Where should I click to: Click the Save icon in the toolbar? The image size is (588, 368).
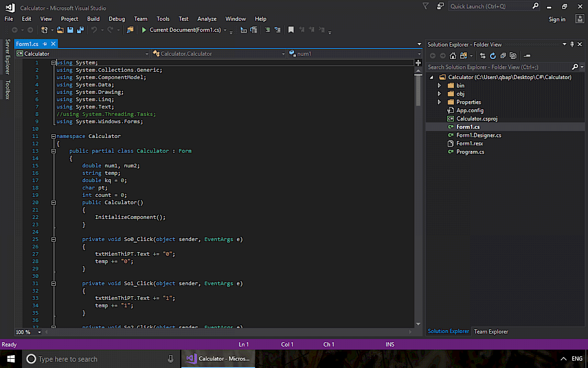70,30
